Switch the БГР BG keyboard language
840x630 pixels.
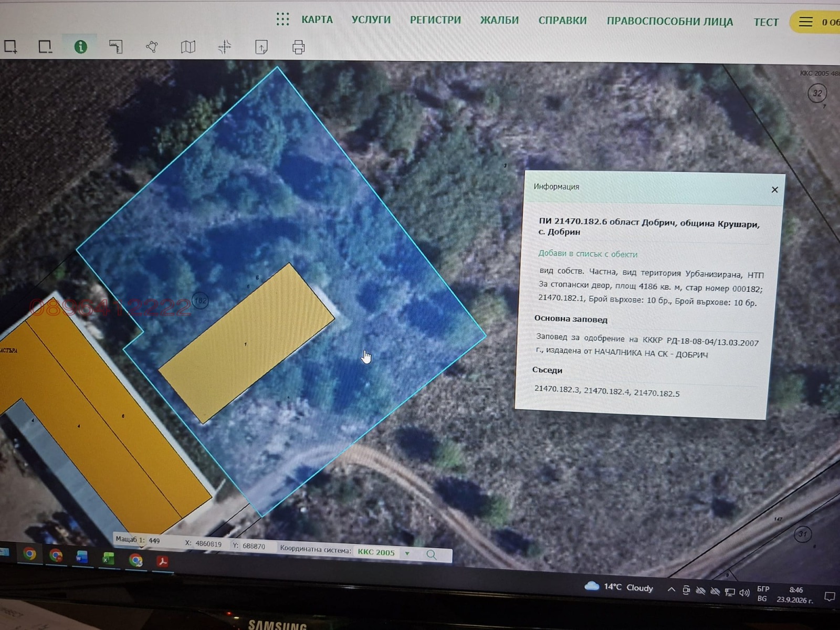tap(762, 594)
